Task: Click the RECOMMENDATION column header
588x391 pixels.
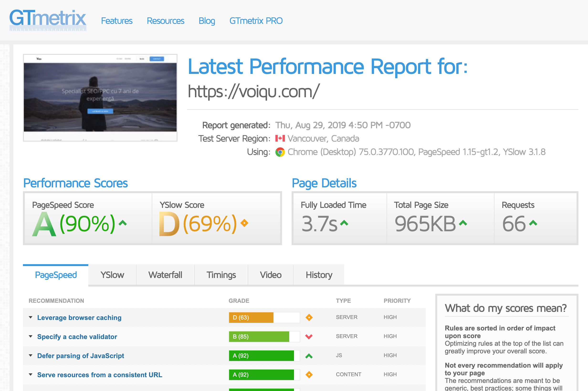Action: 56,301
